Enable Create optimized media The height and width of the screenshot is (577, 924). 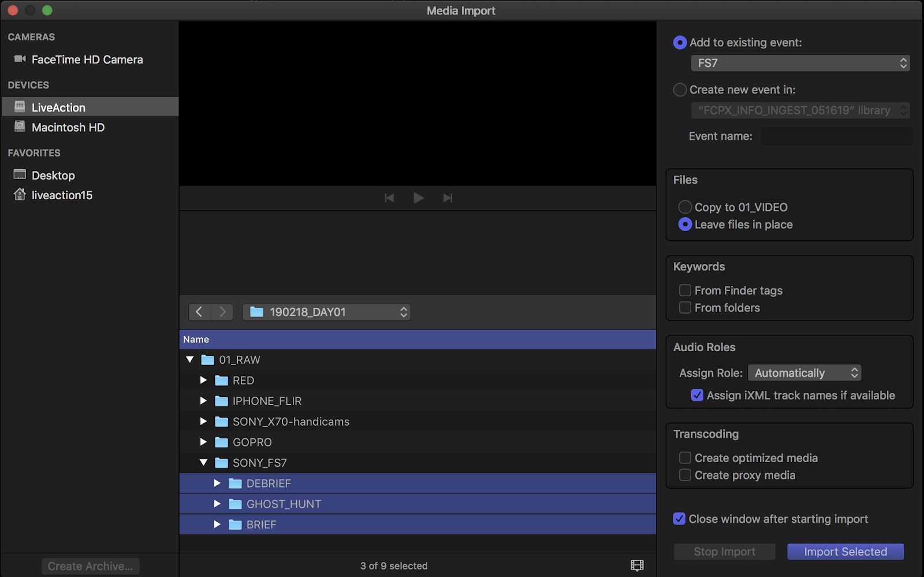point(685,457)
